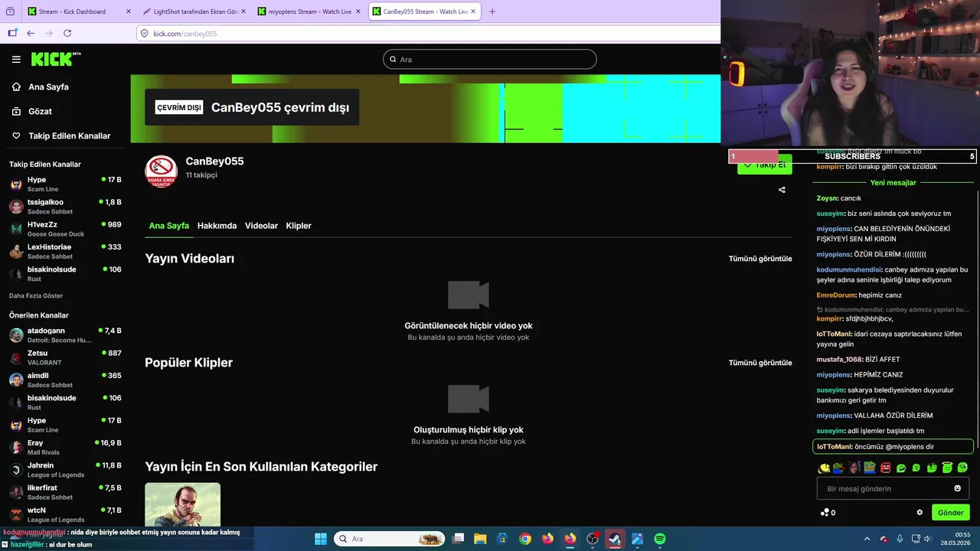Open Tümünü görüntüle for Yayın Videoları
Image resolution: width=980 pixels, height=551 pixels.
tap(760, 259)
